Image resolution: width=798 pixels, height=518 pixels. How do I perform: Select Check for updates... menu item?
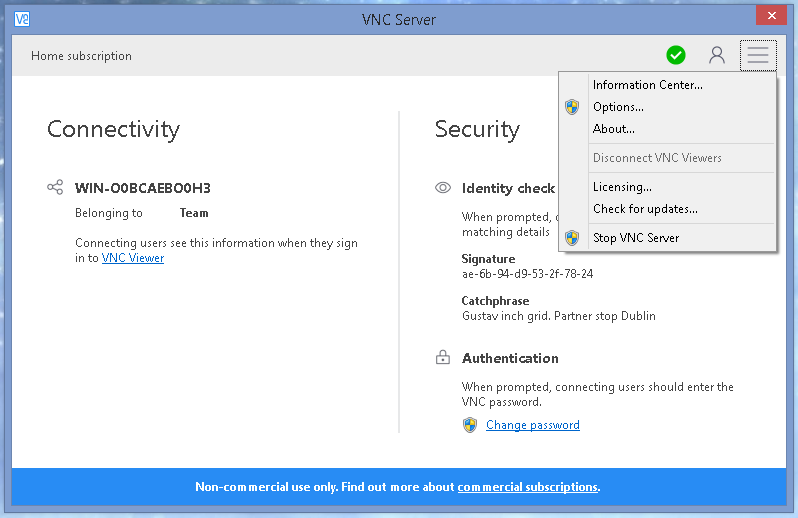[645, 209]
